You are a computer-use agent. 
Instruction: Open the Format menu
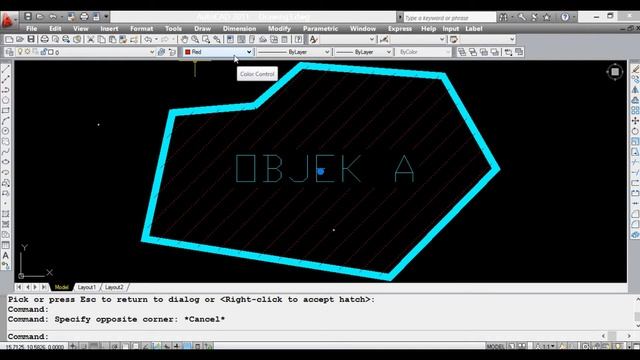pos(142,29)
